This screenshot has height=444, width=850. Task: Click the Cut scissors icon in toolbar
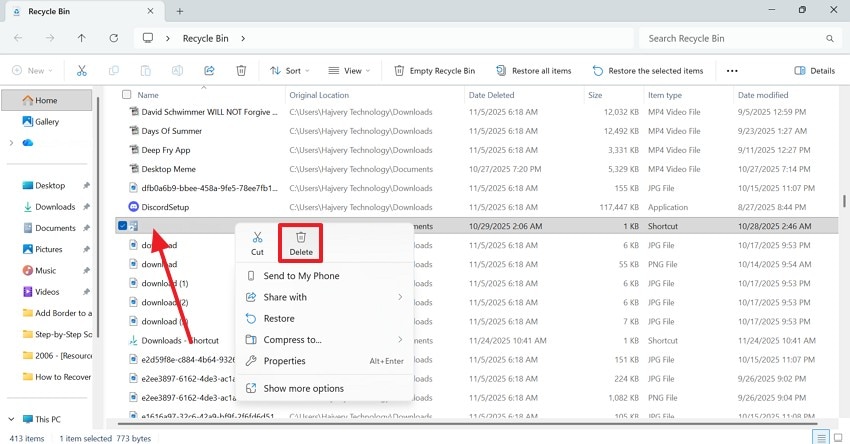coord(81,70)
